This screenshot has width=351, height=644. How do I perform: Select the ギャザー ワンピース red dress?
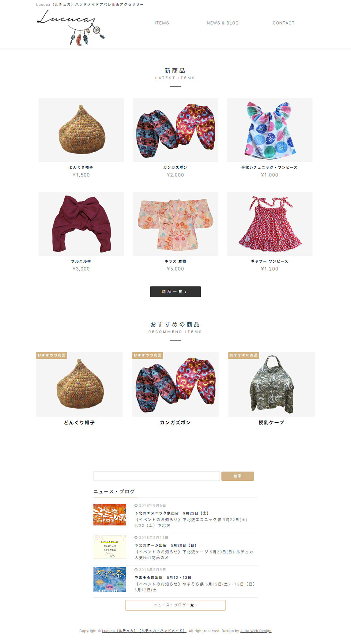tap(270, 224)
